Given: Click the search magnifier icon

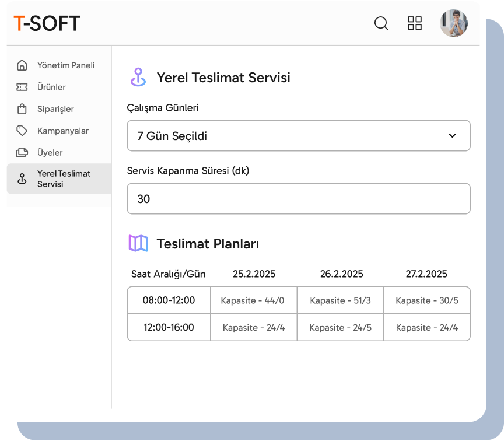Looking at the screenshot, I should point(381,23).
